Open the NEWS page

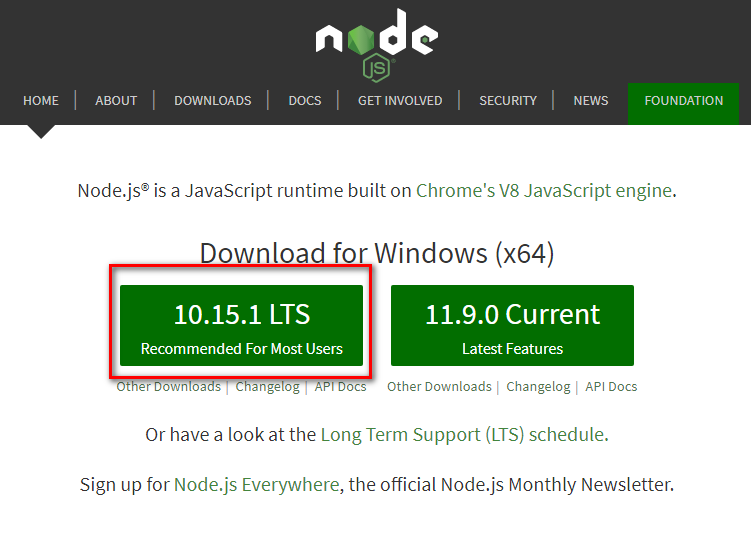591,101
